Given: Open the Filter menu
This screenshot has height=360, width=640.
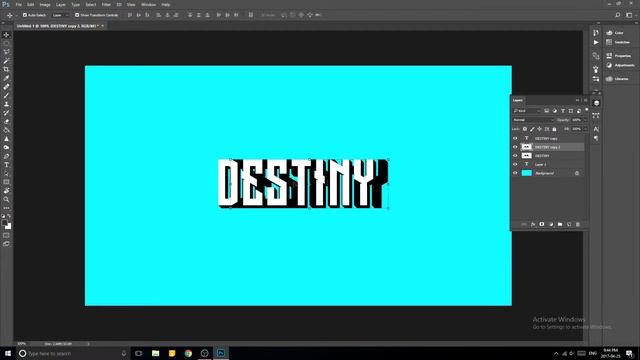Looking at the screenshot, I should point(106,4).
